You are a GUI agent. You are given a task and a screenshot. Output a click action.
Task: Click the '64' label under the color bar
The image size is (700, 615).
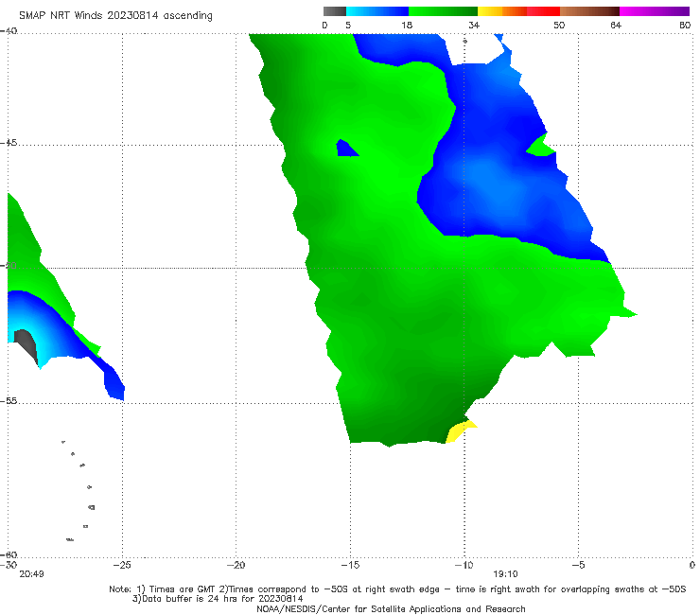click(616, 25)
